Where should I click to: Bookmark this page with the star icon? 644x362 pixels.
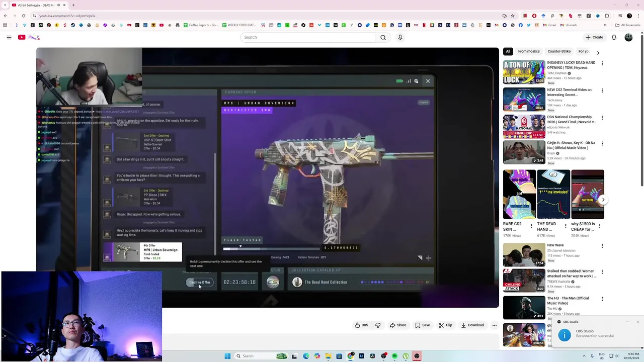click(512, 16)
